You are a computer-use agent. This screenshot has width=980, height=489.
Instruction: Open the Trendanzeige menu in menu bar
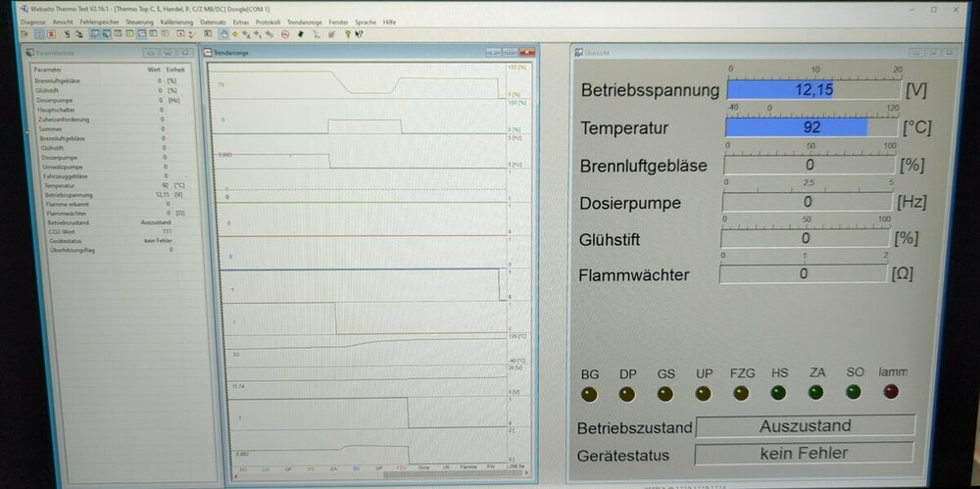point(305,22)
